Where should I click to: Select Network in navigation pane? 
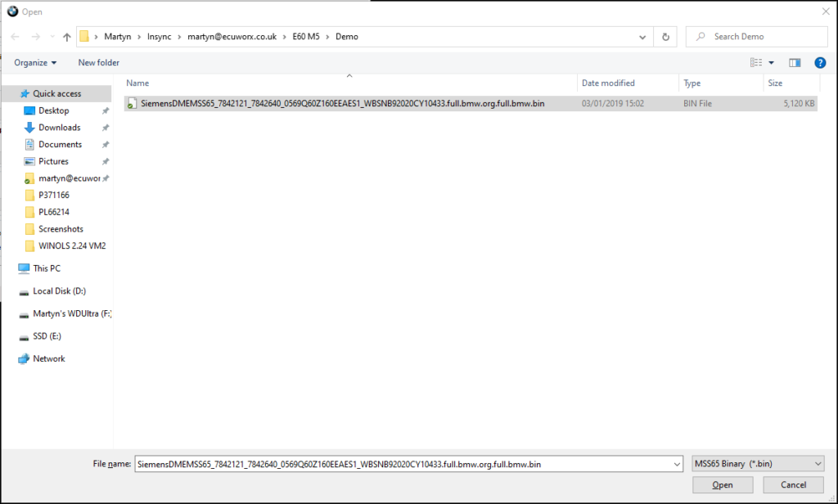click(48, 358)
